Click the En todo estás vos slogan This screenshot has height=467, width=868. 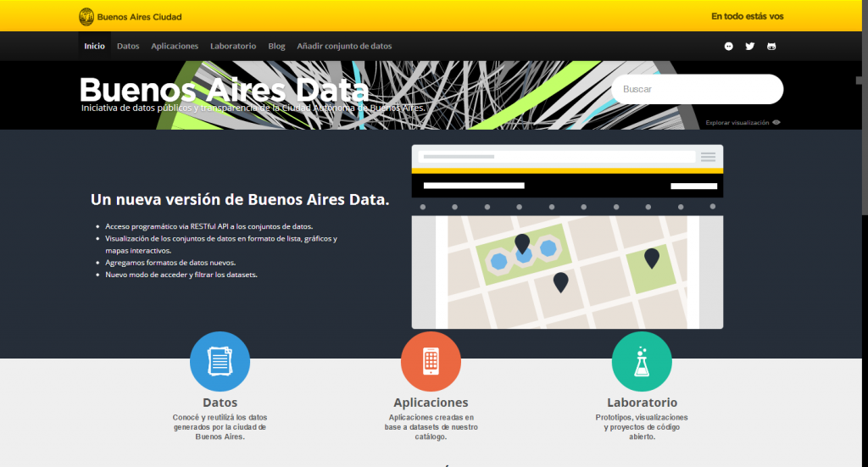[x=748, y=17]
